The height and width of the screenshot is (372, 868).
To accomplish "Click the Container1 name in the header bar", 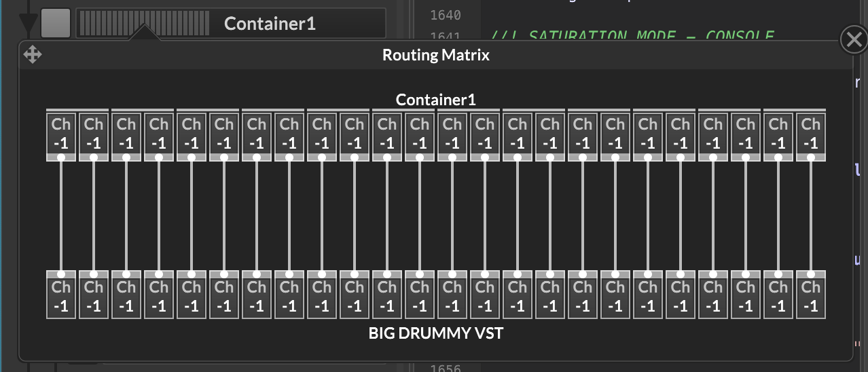I will tap(270, 24).
